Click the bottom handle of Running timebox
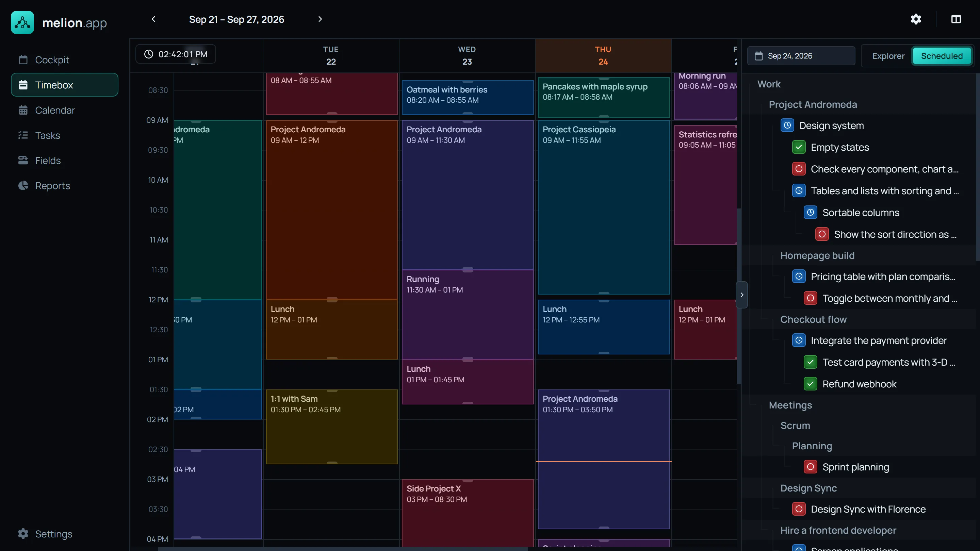Image resolution: width=980 pixels, height=551 pixels. click(468, 360)
